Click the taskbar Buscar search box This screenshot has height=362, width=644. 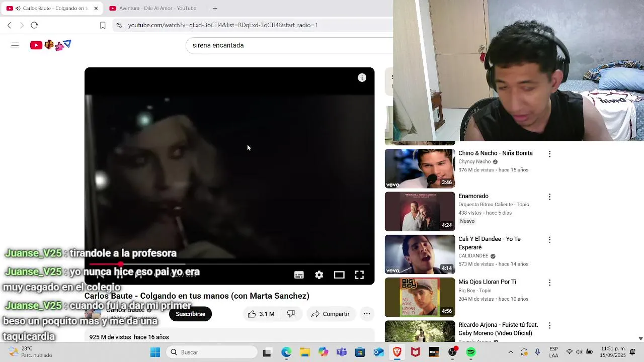tap(212, 352)
